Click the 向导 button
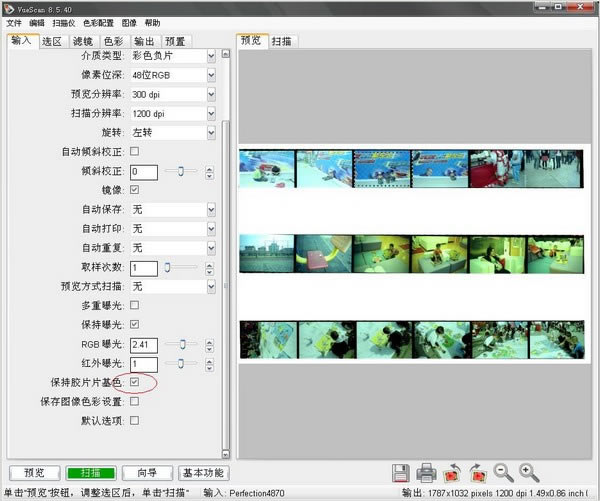The image size is (600, 501). pyautogui.click(x=147, y=473)
